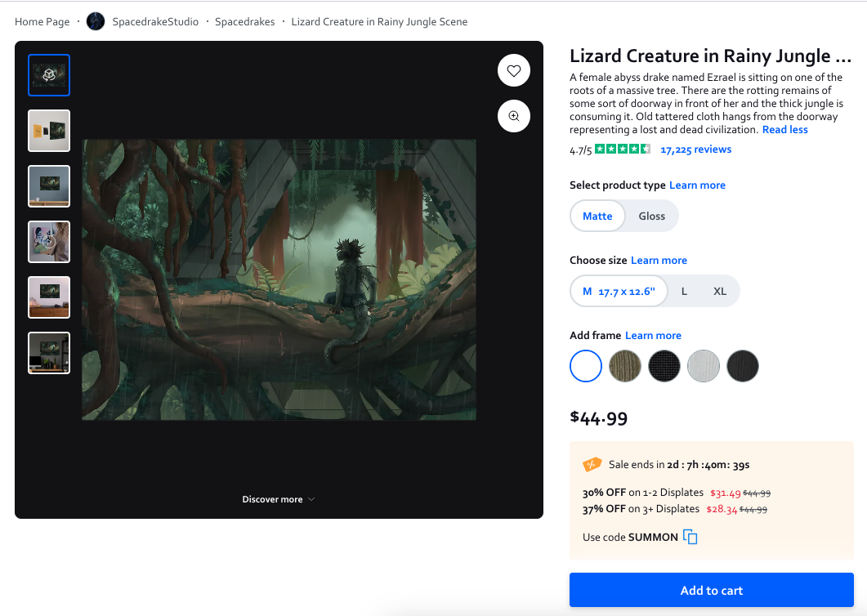Select Matte product type
The width and height of the screenshot is (867, 616).
(597, 216)
